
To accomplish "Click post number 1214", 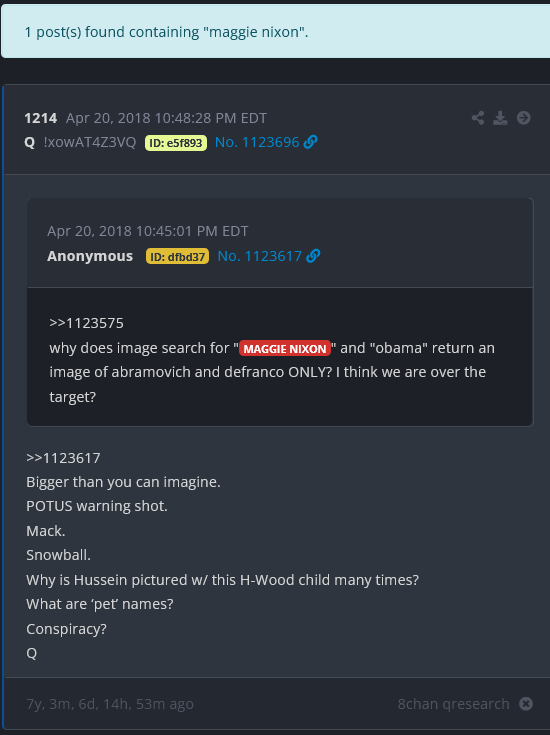I will (x=41, y=118).
